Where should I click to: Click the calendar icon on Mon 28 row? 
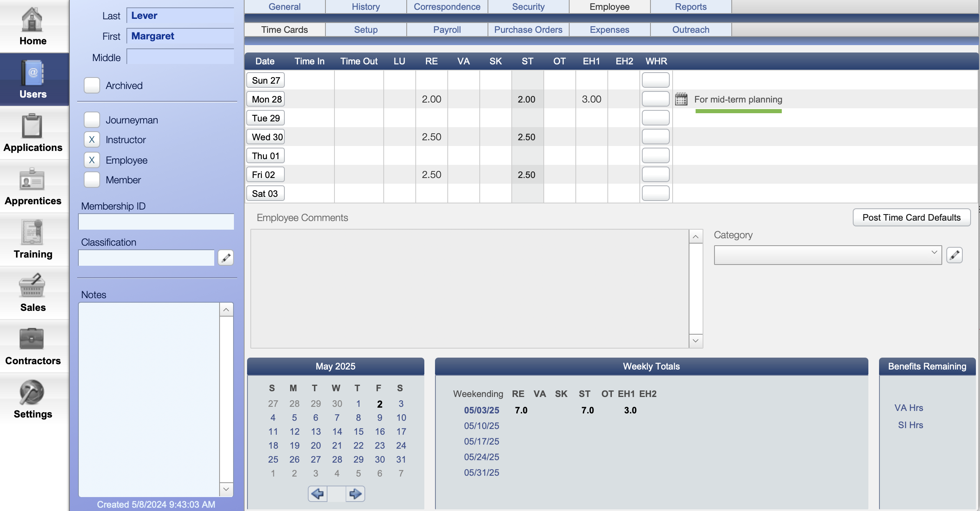pos(681,99)
